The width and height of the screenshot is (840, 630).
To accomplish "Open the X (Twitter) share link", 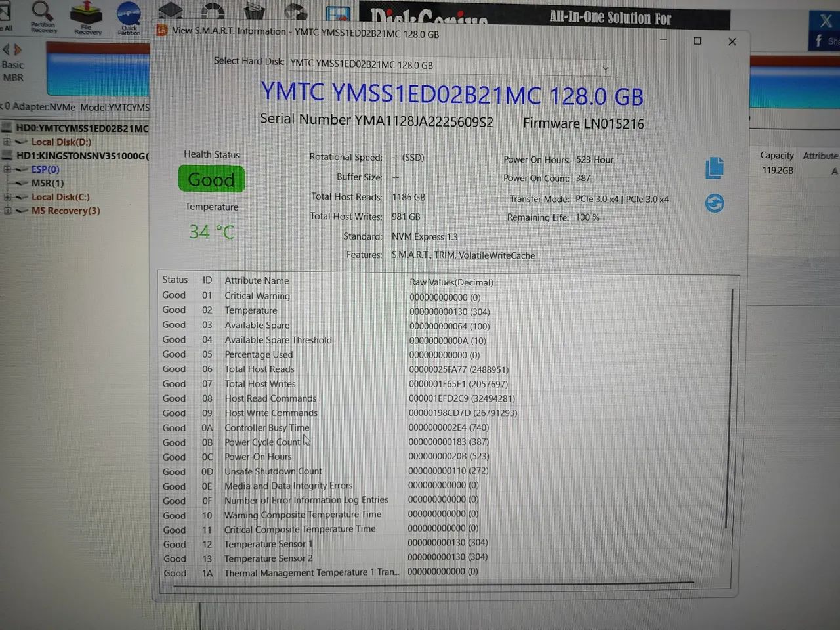I will [826, 20].
